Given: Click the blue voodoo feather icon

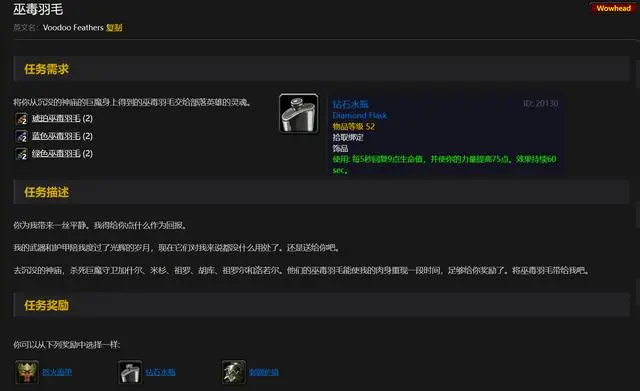Looking at the screenshot, I should [21, 136].
